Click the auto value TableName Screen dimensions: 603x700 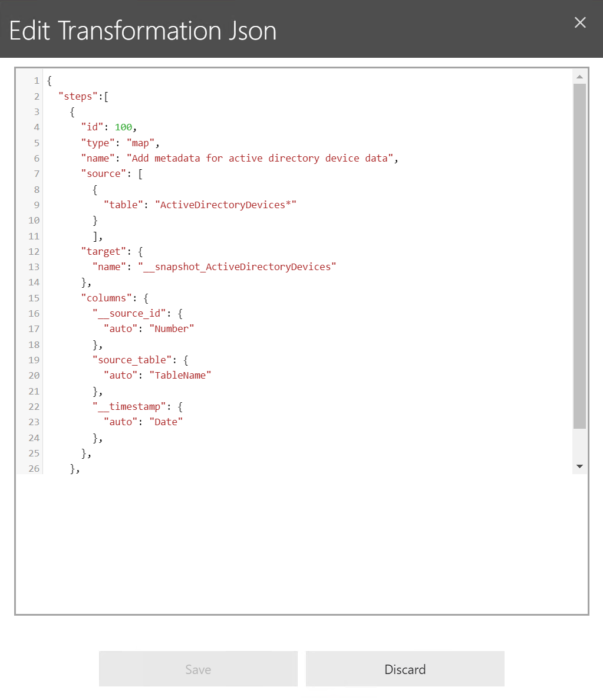[180, 375]
